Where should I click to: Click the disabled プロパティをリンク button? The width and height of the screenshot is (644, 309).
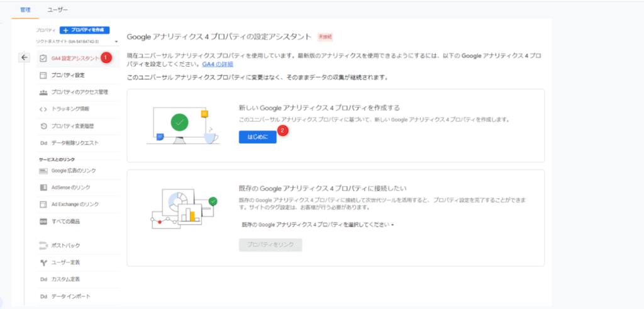(270, 245)
